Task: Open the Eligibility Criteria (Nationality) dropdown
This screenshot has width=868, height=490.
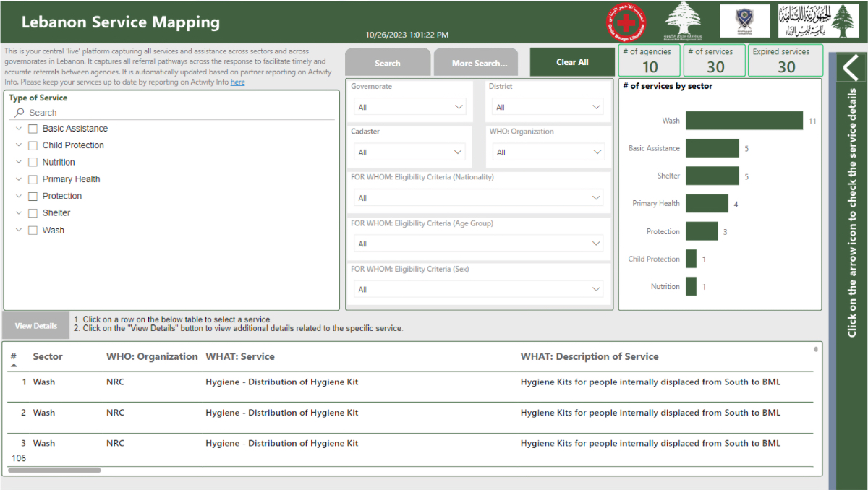Action: tap(479, 198)
